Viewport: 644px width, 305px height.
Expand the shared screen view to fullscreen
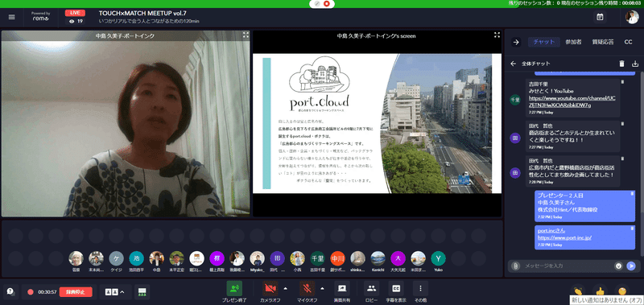click(x=497, y=35)
